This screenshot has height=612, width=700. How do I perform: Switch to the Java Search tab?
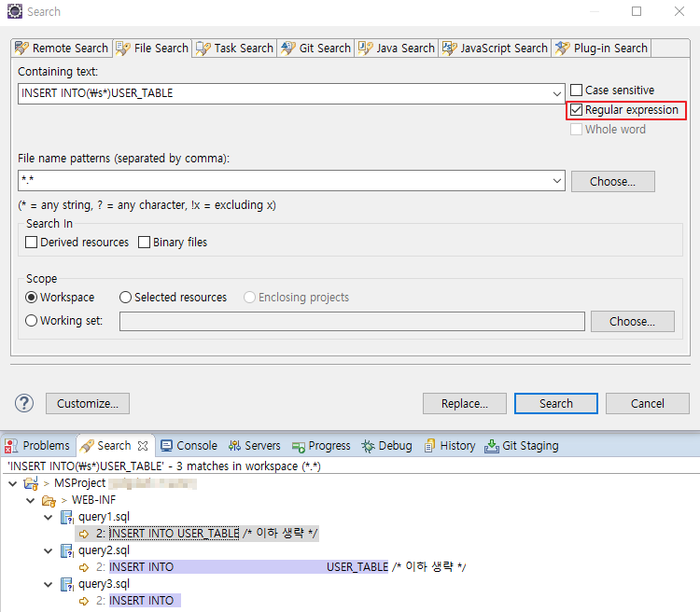397,48
